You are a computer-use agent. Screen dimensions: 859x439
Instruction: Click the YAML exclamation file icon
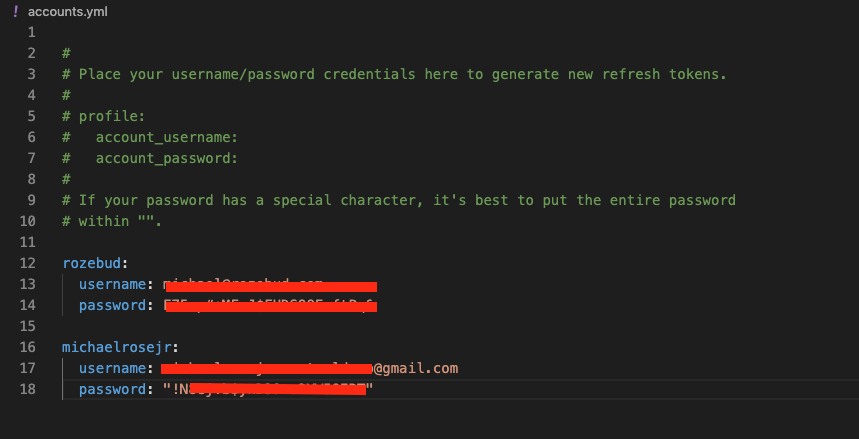point(15,12)
